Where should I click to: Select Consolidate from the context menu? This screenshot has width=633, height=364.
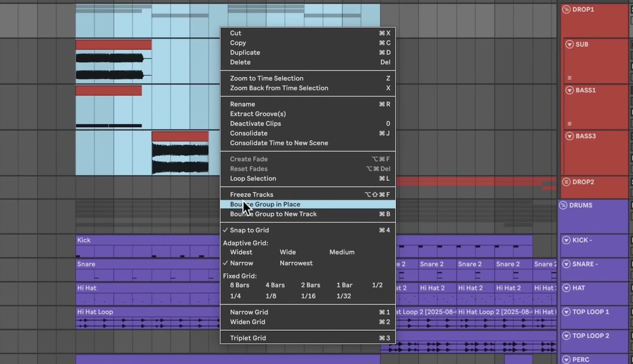pyautogui.click(x=249, y=133)
